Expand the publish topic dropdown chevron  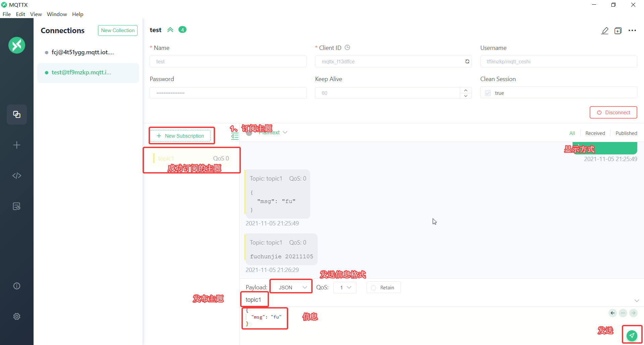click(x=637, y=300)
